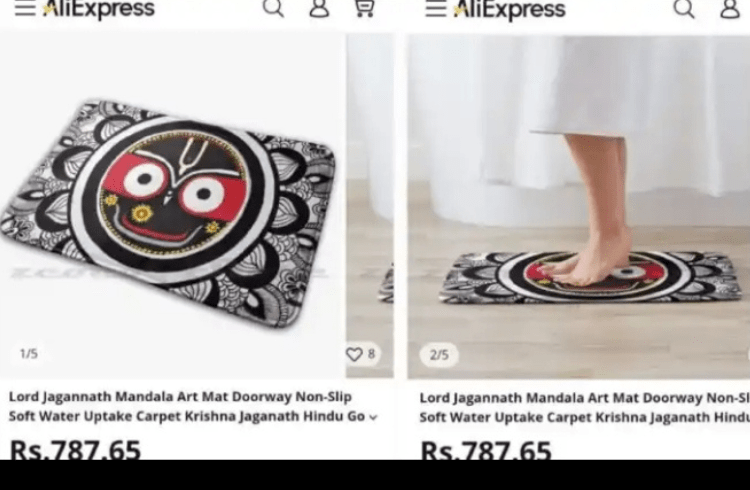The height and width of the screenshot is (490, 750).
Task: Click the left Rs.787.65 price
Action: (x=75, y=449)
